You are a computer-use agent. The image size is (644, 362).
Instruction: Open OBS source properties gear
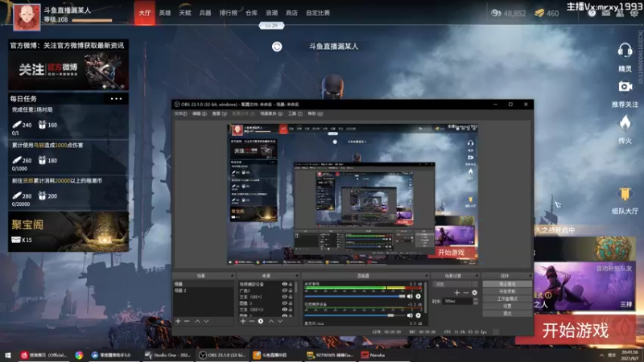pos(260,321)
